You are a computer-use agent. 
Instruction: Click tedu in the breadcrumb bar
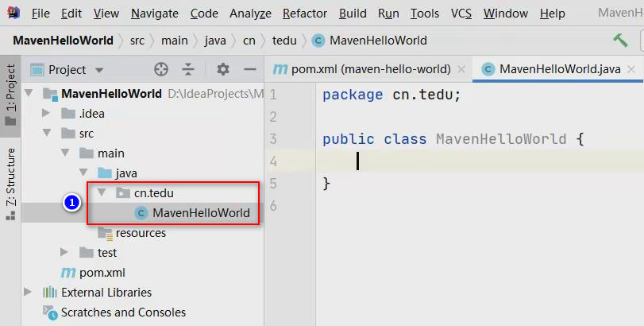284,41
